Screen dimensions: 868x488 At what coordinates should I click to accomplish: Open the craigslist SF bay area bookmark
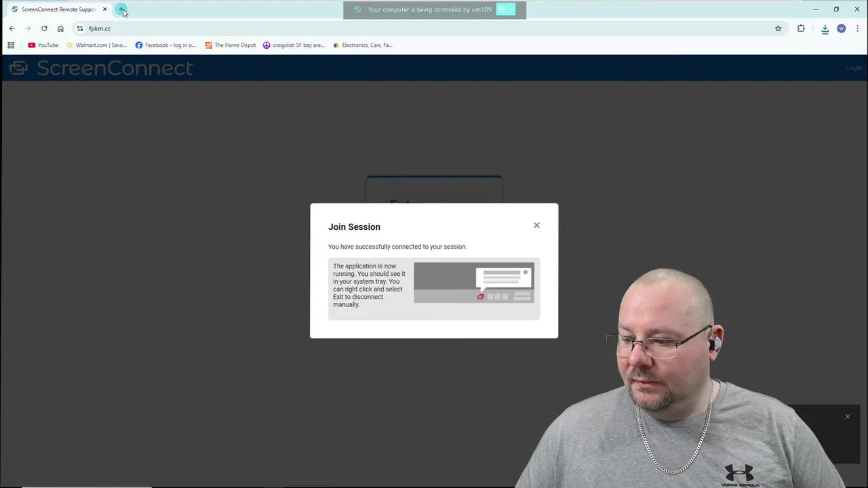pos(294,45)
